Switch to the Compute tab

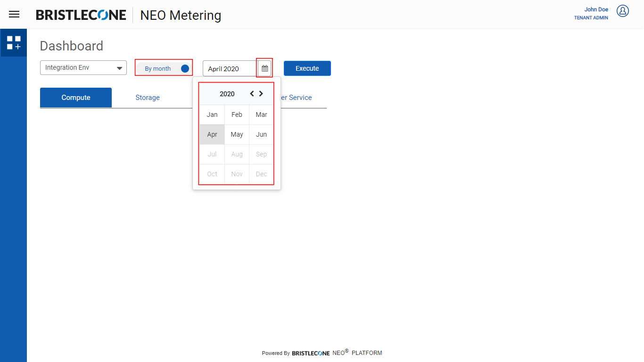[76, 98]
